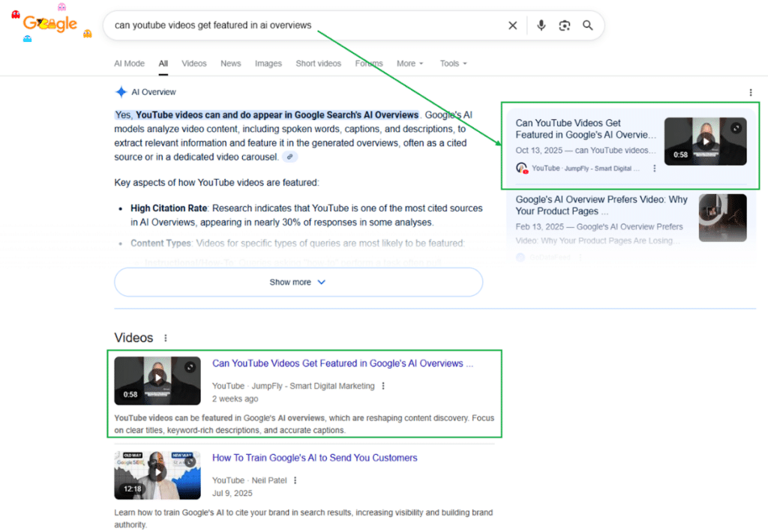Click the voice search microphone icon

(x=541, y=25)
